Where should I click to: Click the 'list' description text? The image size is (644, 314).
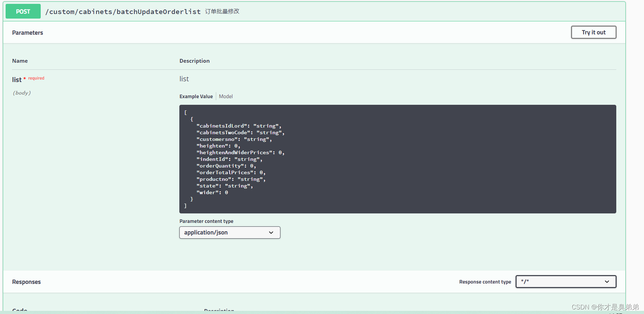coord(184,79)
